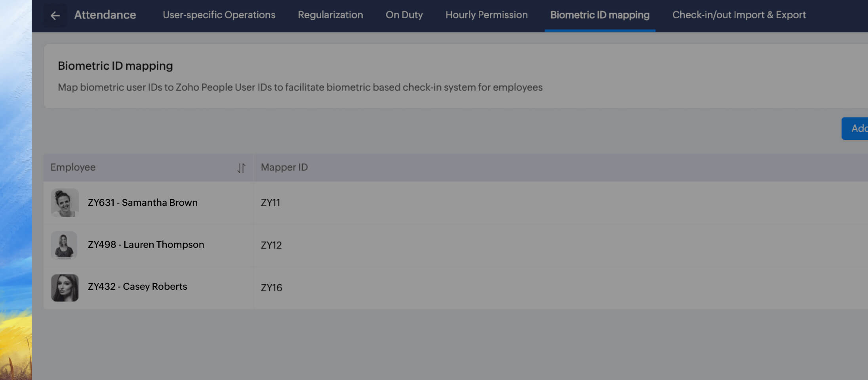Select ZY432 - Casey Roberts employee name

coord(137,287)
